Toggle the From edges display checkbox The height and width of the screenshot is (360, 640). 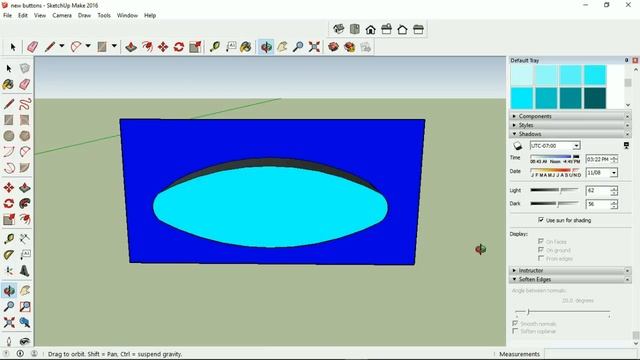(541, 258)
